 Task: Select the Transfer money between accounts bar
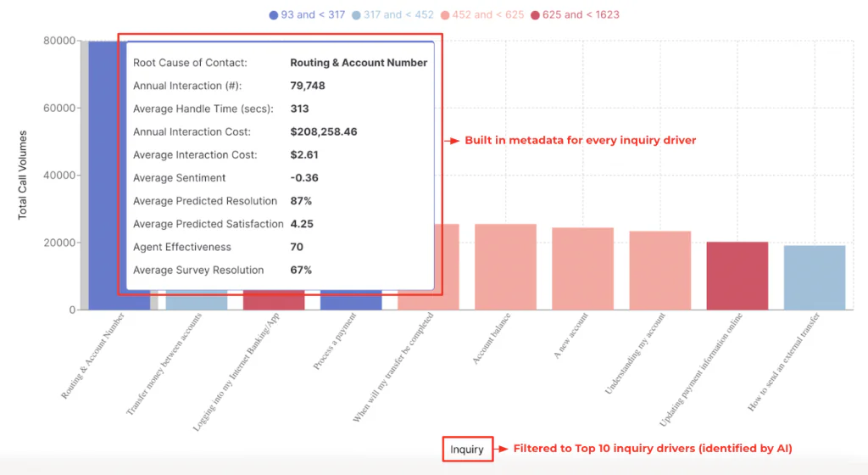(x=197, y=299)
